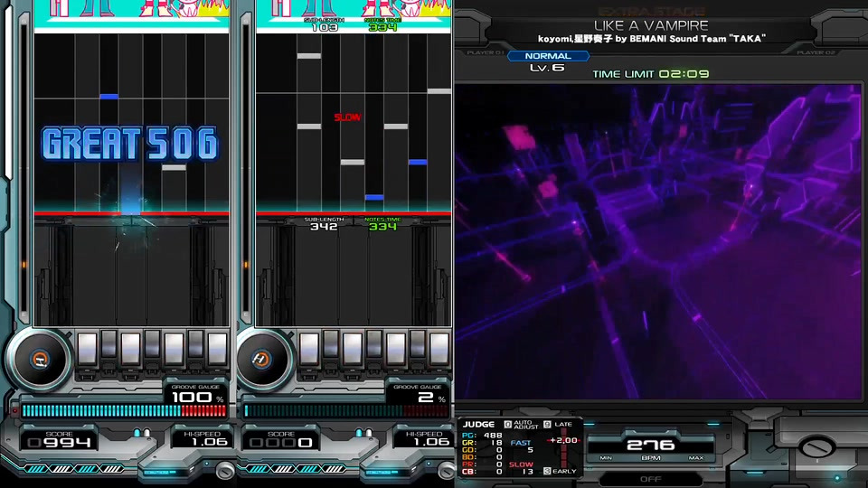
Task: Click player 1's HI-SPEED 1.06 value
Action: [209, 442]
